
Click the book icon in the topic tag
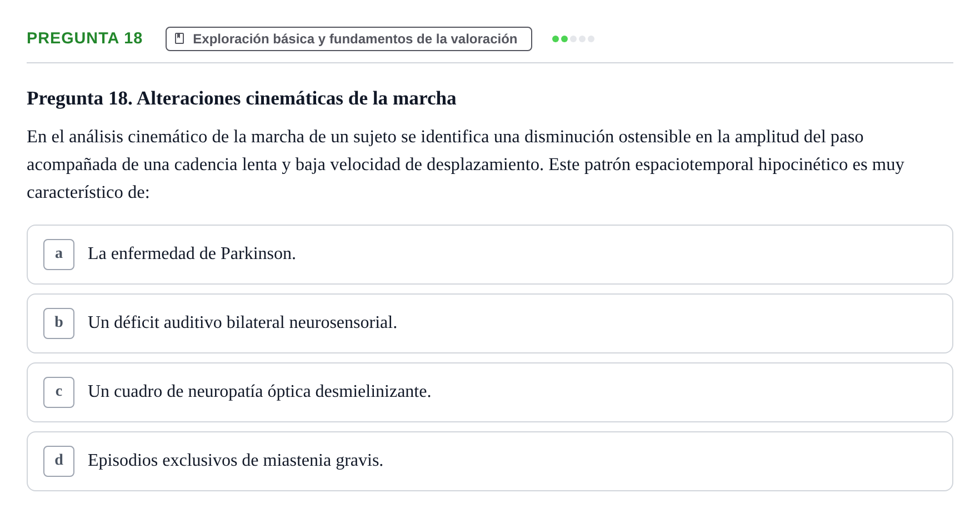(179, 38)
